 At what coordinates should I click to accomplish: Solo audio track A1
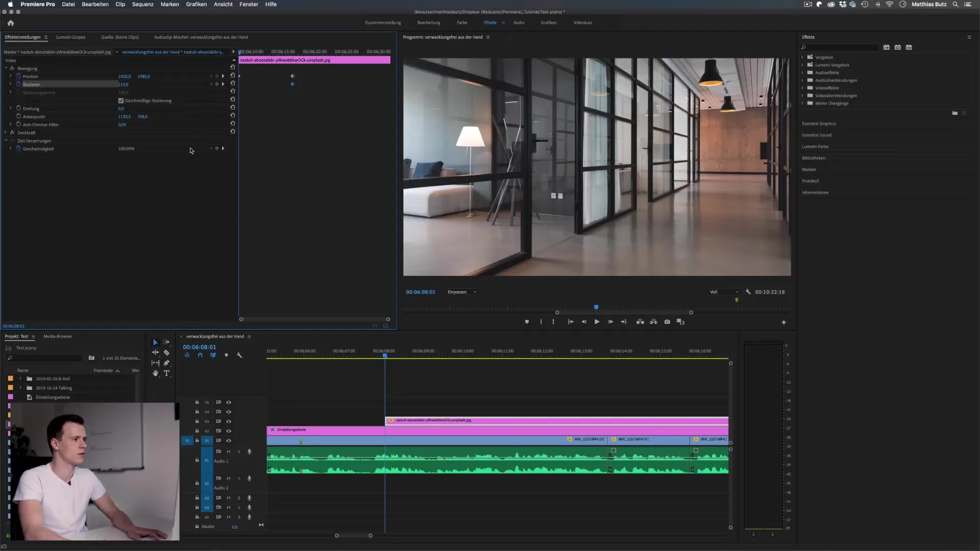pyautogui.click(x=239, y=452)
